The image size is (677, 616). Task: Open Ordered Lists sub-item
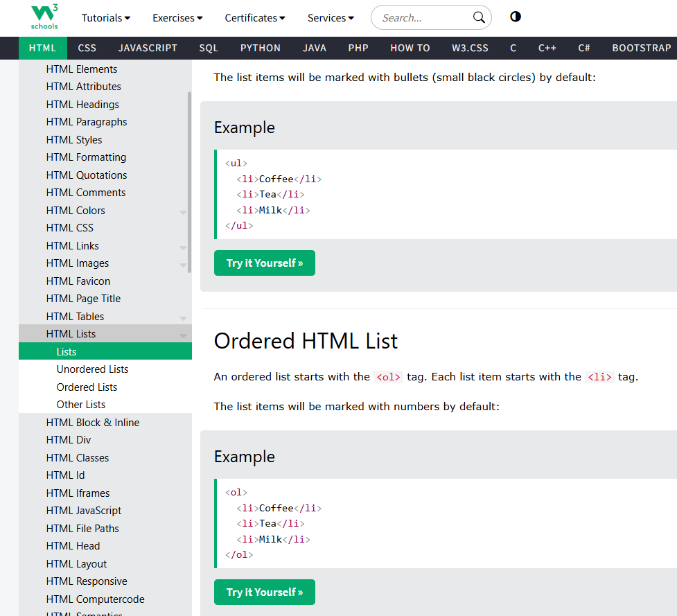(105, 387)
